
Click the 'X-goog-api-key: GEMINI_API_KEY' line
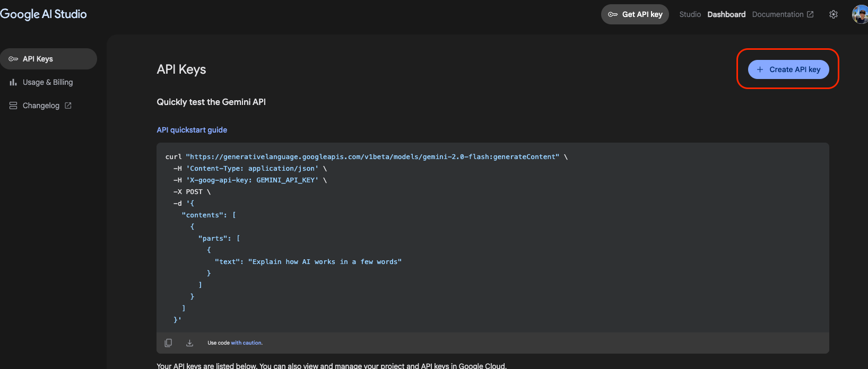[250, 180]
